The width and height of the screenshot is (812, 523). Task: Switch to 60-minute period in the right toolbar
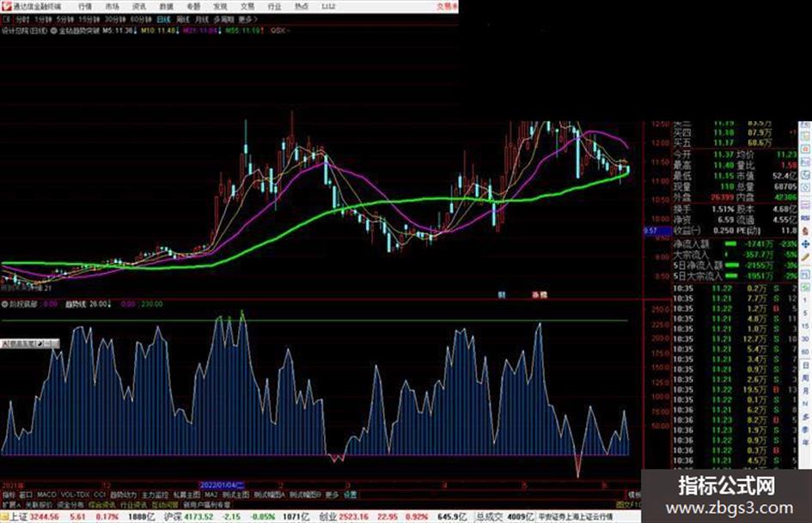pos(805,352)
